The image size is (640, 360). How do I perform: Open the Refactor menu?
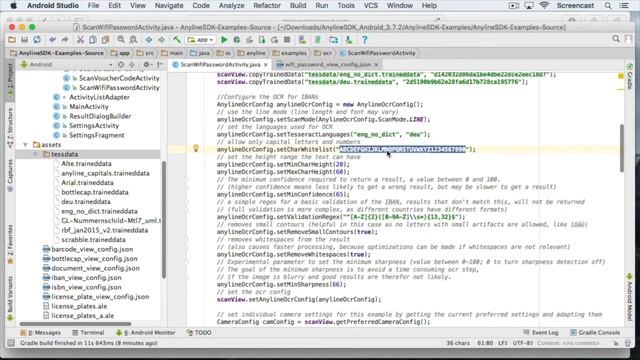(267, 6)
